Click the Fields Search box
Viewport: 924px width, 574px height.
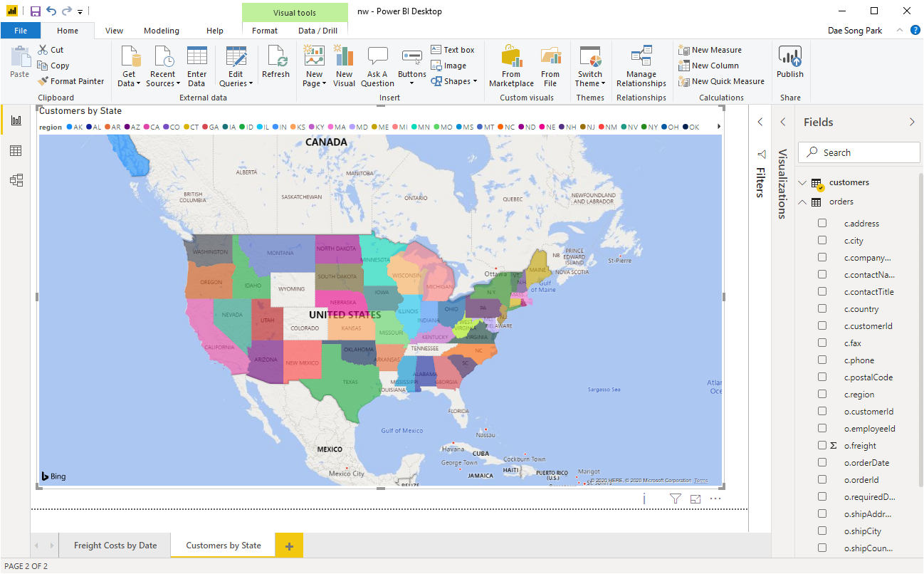859,152
